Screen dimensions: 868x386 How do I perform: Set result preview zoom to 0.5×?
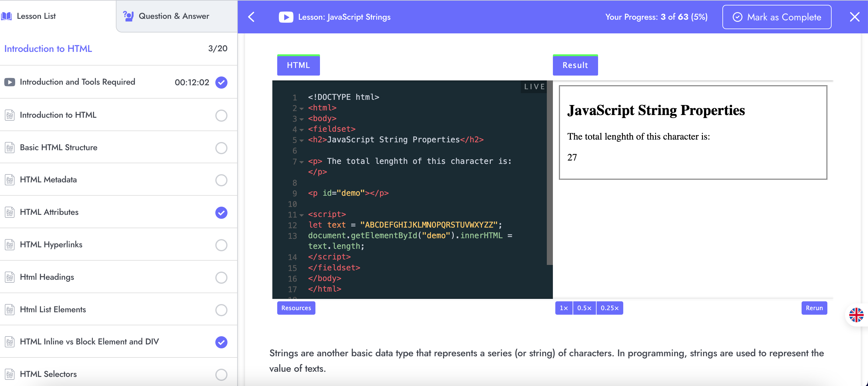click(x=584, y=308)
